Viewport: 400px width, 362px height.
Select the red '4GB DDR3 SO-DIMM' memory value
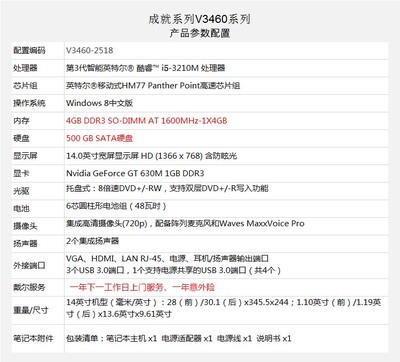[147, 121]
